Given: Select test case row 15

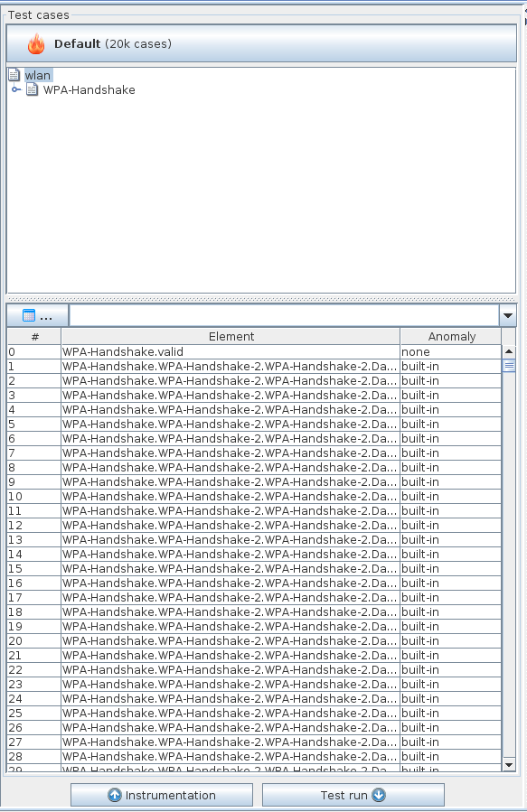Looking at the screenshot, I should pyautogui.click(x=254, y=569).
